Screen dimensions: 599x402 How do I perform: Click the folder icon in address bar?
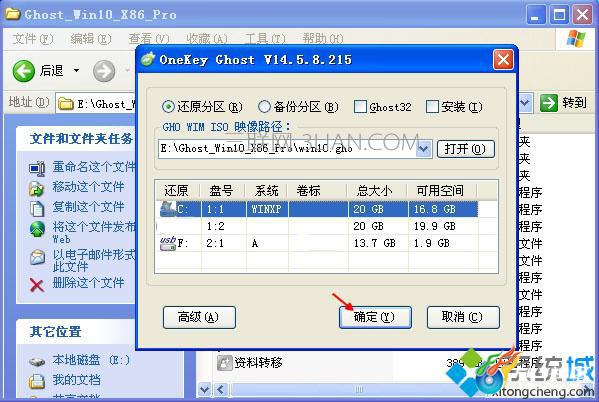tap(66, 104)
